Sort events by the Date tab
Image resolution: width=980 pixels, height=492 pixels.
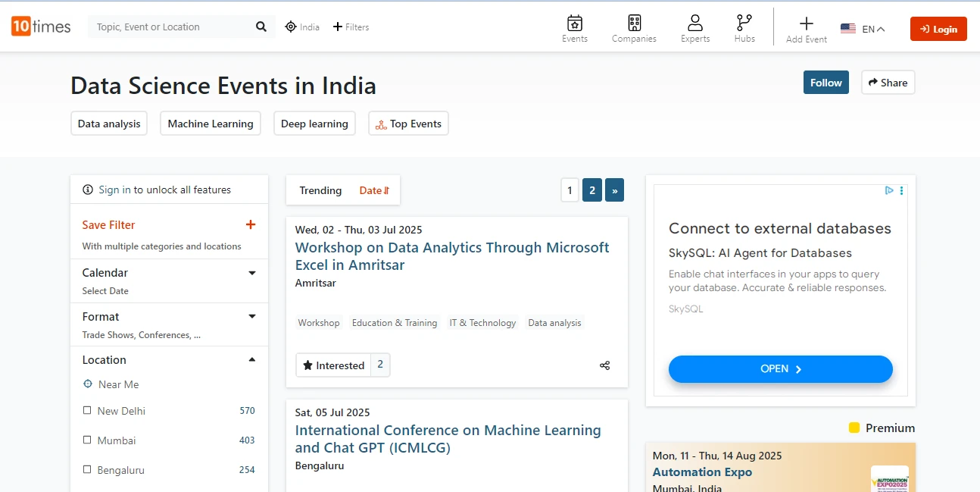point(374,190)
